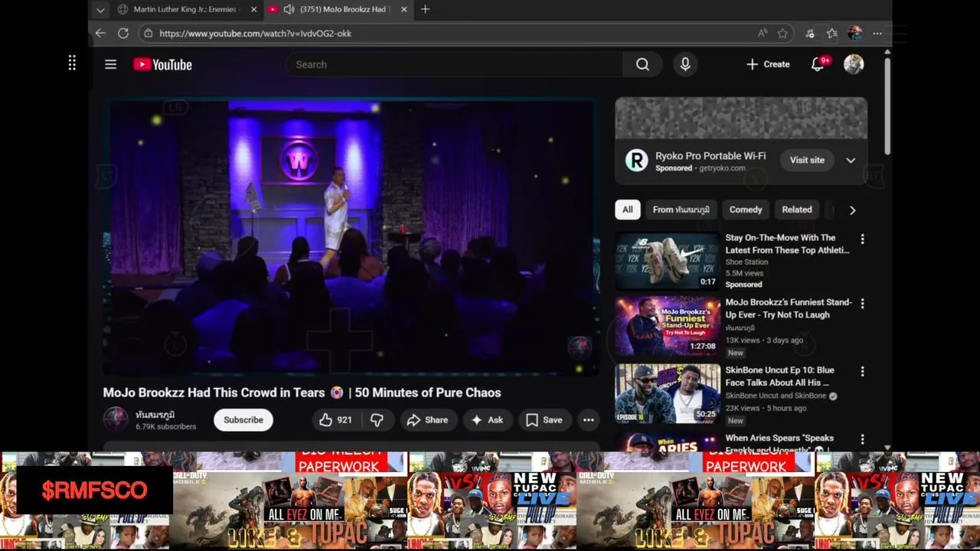Open the tab actions dropdown arrow

100,10
